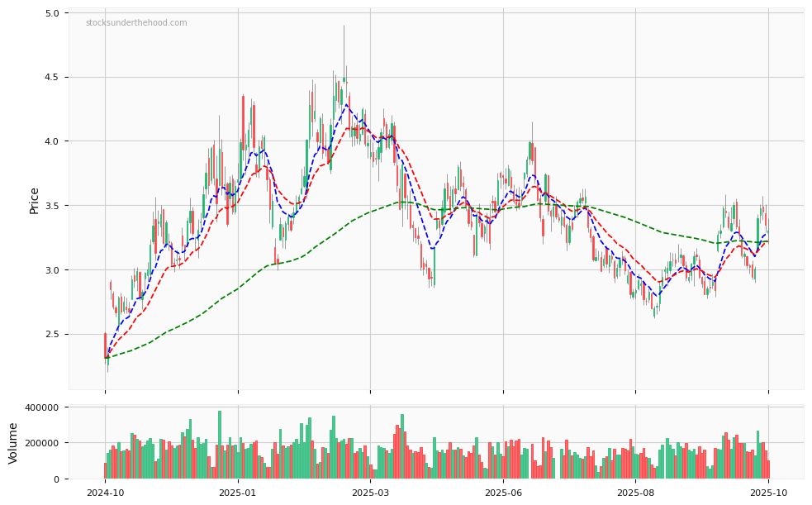The height and width of the screenshot is (505, 812).
Task: Pick the 2025-06 date tick label
Action: click(x=503, y=493)
